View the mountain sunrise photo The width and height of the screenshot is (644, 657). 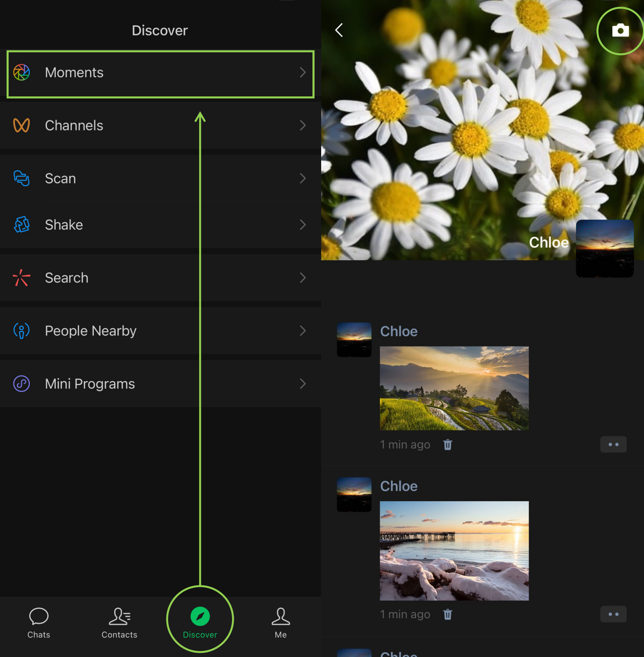[454, 388]
